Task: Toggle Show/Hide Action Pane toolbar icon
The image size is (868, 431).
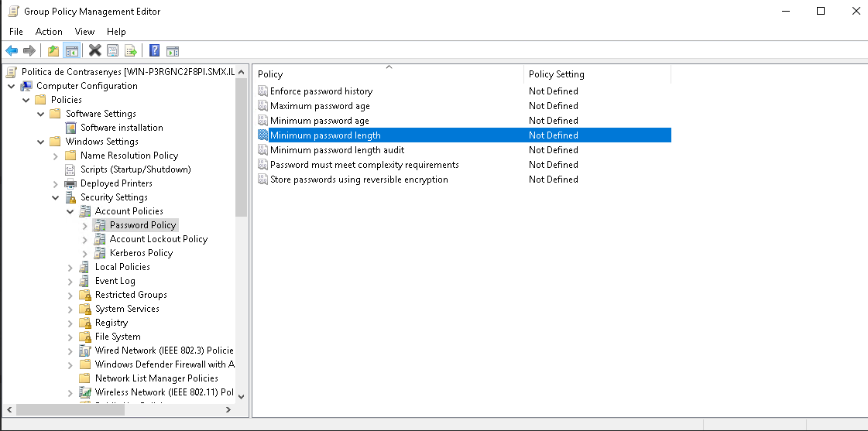Action: (x=173, y=51)
